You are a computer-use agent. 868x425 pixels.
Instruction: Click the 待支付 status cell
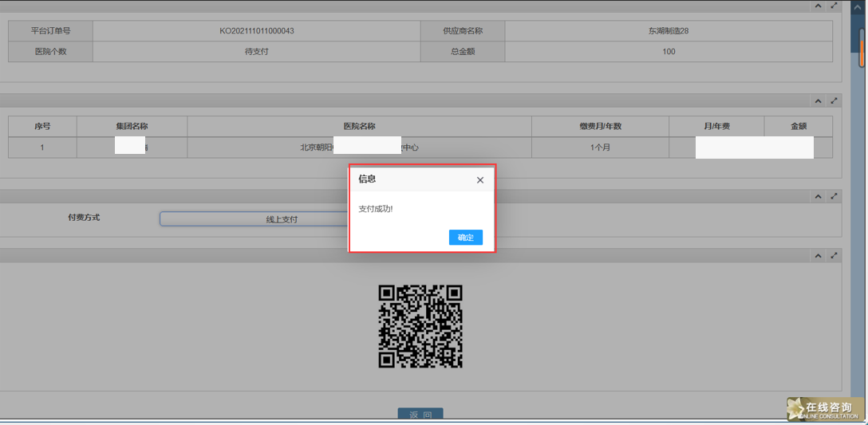pyautogui.click(x=257, y=52)
